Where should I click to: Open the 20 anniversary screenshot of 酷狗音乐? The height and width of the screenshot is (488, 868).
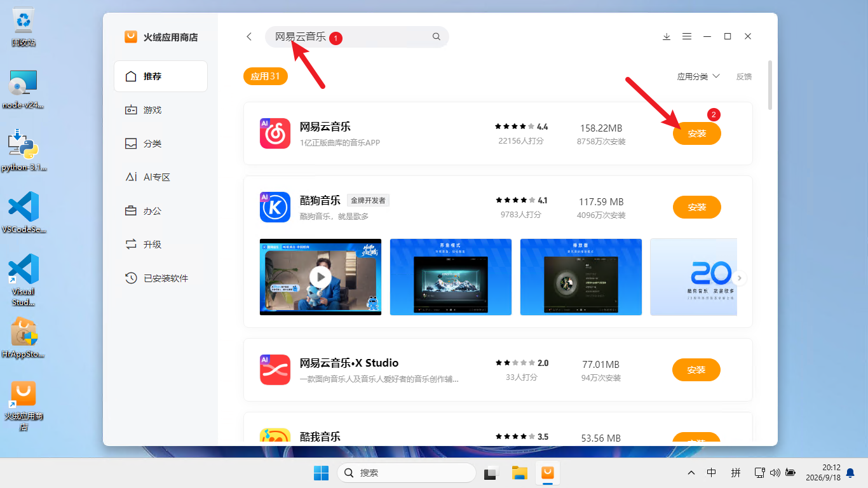(694, 277)
